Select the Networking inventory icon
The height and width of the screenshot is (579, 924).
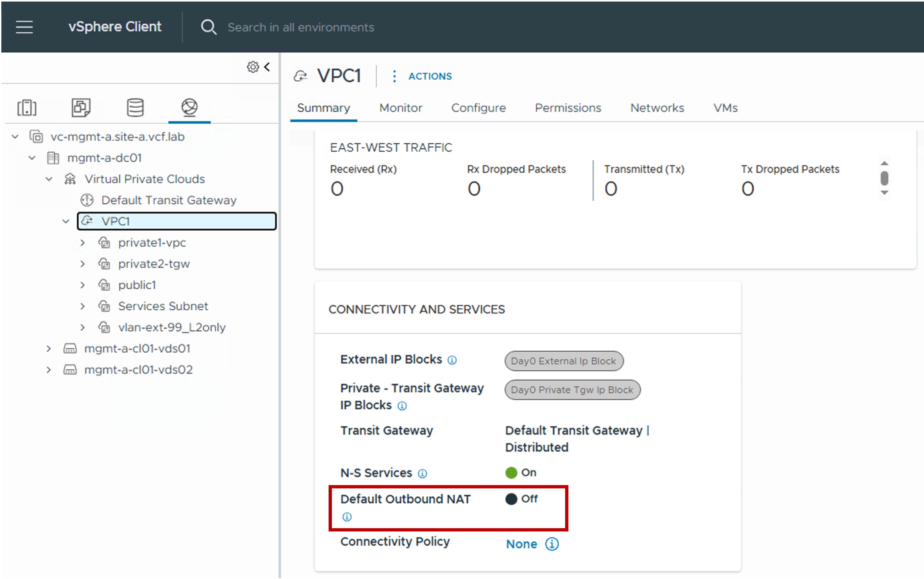(189, 108)
